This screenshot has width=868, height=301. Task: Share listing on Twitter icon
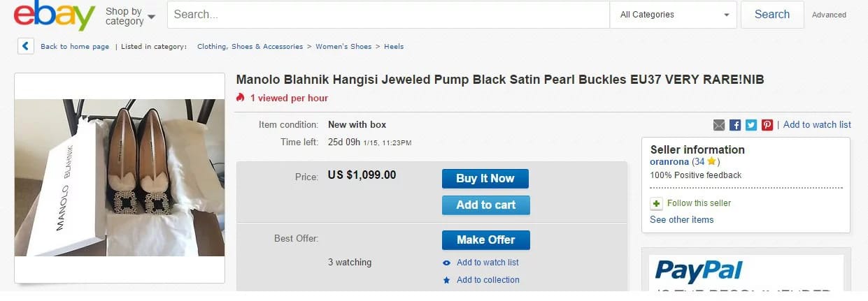click(x=751, y=125)
